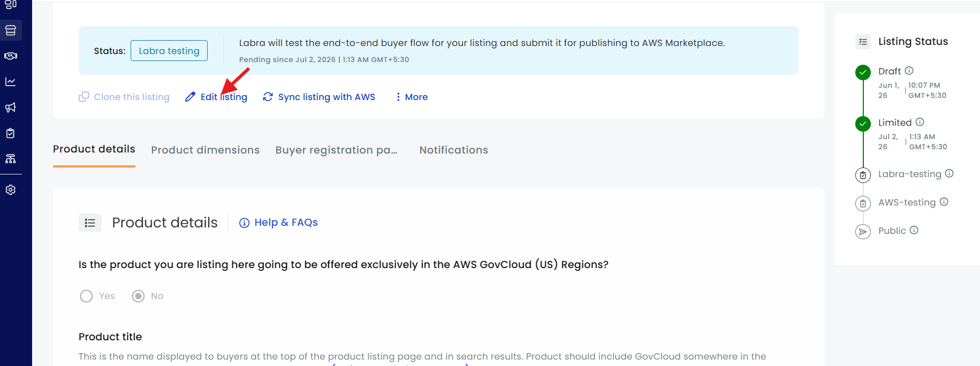980x366 pixels.
Task: Click the Clone this listing link
Action: 132,97
